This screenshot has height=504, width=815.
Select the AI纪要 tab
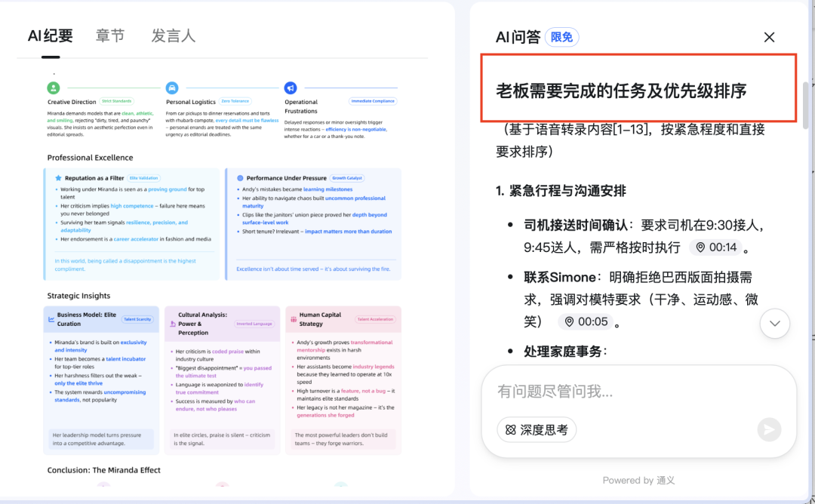(51, 35)
